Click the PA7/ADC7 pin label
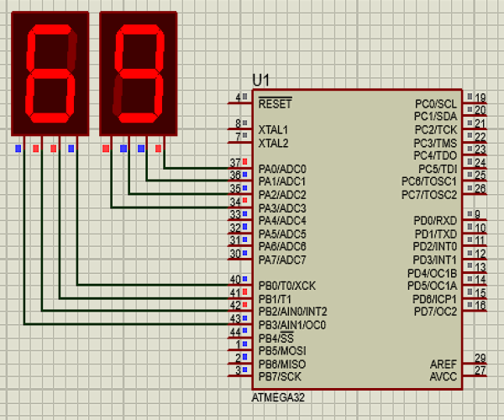The width and height of the screenshot is (504, 420). pos(282,260)
